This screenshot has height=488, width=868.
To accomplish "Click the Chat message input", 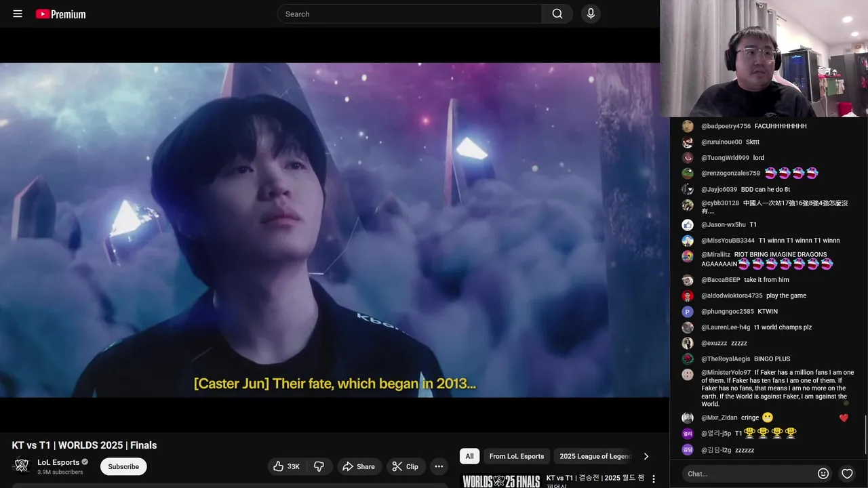I will pos(747,474).
